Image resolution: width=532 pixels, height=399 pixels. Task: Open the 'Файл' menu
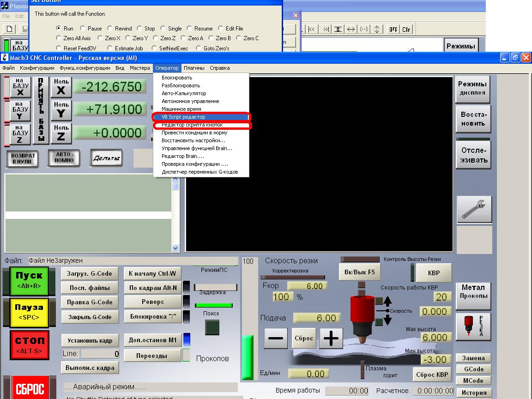(8, 68)
